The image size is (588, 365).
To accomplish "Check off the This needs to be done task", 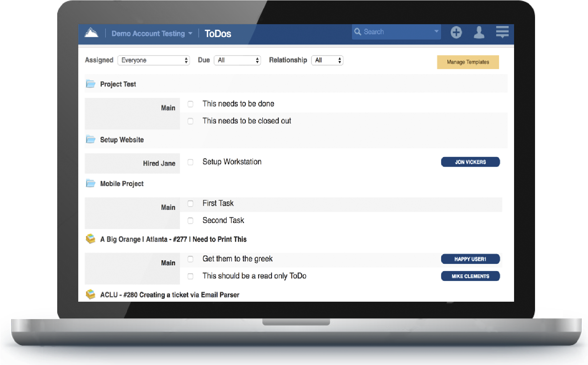I will click(x=190, y=104).
